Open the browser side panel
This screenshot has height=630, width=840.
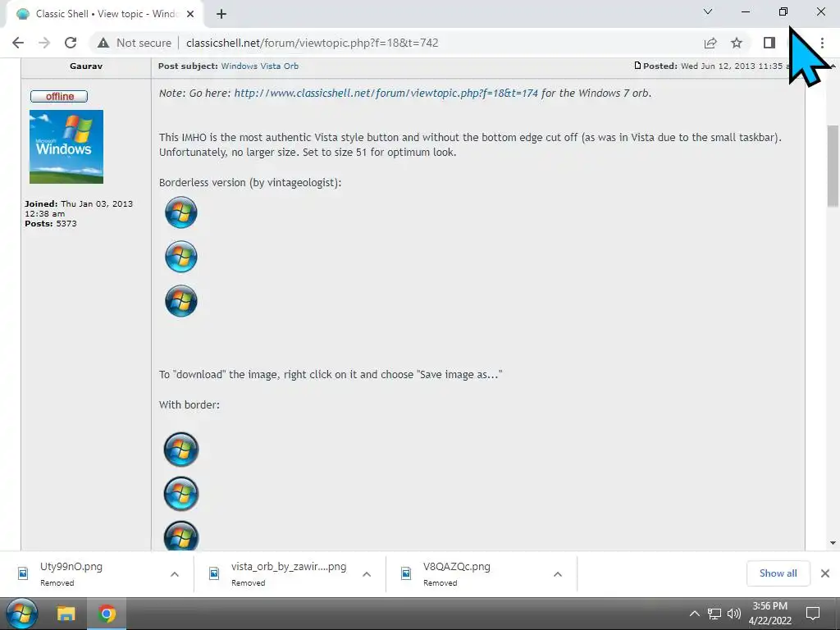(769, 43)
